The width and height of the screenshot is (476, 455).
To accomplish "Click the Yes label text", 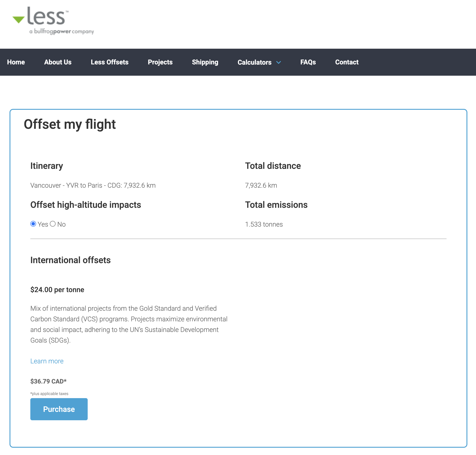I will (x=43, y=224).
